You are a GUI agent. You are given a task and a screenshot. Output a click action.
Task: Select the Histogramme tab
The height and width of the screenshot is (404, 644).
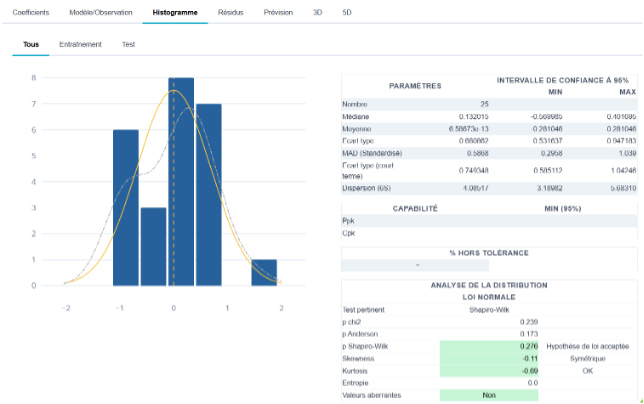(175, 12)
